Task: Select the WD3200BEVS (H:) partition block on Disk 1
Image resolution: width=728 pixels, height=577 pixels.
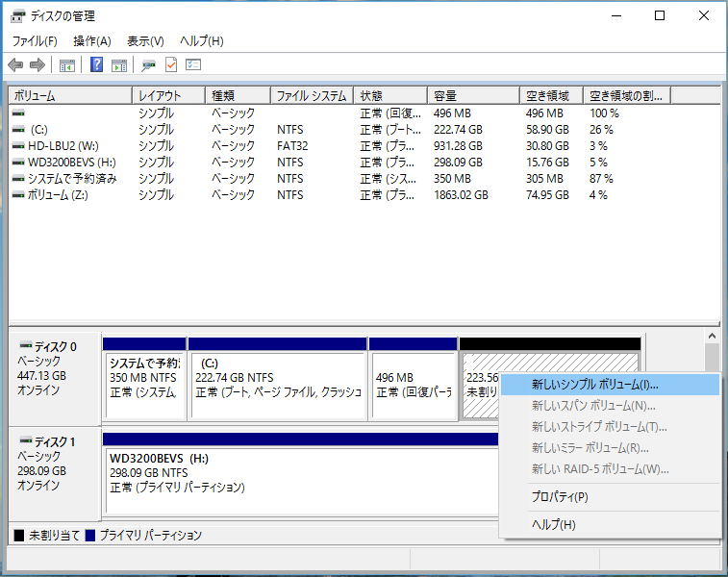Action: [300, 473]
